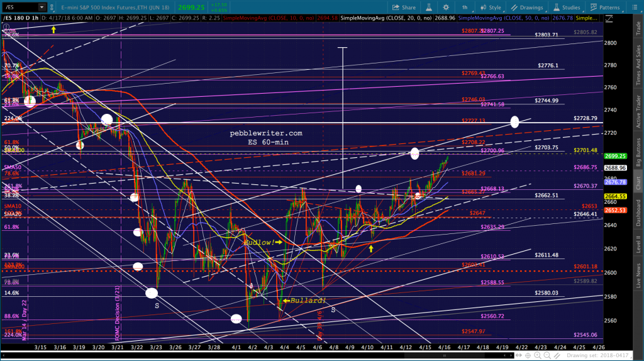Screen dimensions: 644x361
Task: Open chart settings gear icon
Action: 446,8
